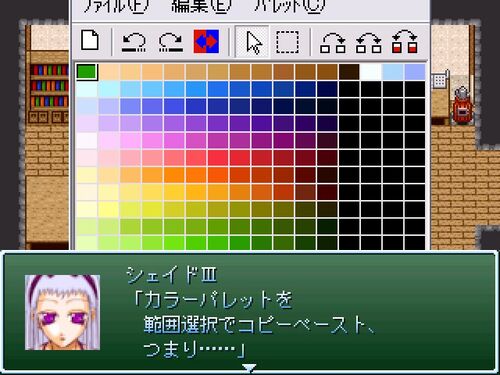The height and width of the screenshot is (375, 500).
Task: Click the speaker name シェイドIII
Action: click(x=172, y=275)
